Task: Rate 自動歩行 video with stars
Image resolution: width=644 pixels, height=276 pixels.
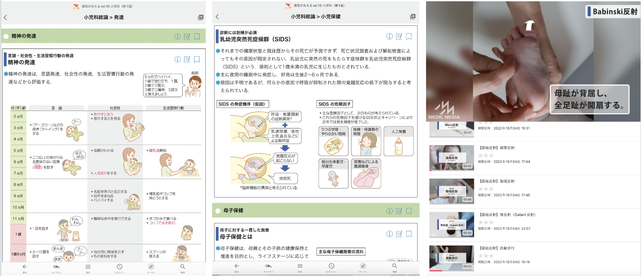Action: point(486,256)
